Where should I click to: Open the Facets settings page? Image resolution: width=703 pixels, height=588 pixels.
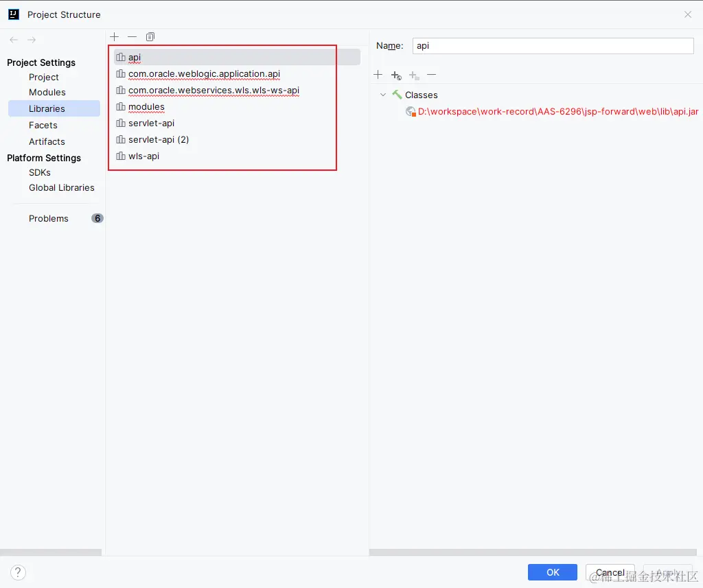click(43, 125)
